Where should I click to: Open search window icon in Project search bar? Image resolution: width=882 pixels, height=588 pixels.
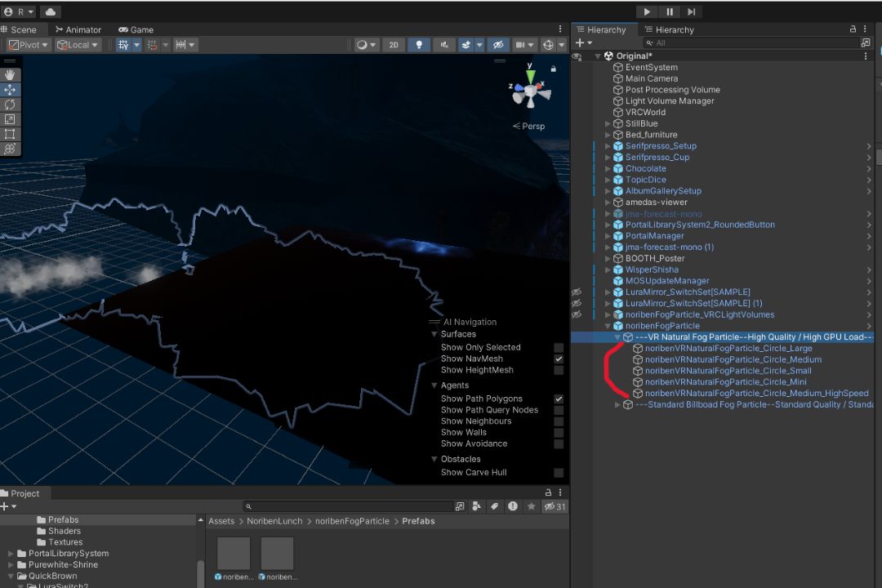pyautogui.click(x=460, y=506)
